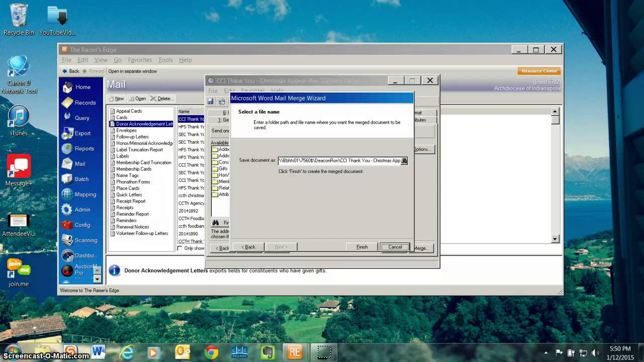Toggle the 'Only show' checkbox
This screenshot has width=644, height=362.
[180, 248]
